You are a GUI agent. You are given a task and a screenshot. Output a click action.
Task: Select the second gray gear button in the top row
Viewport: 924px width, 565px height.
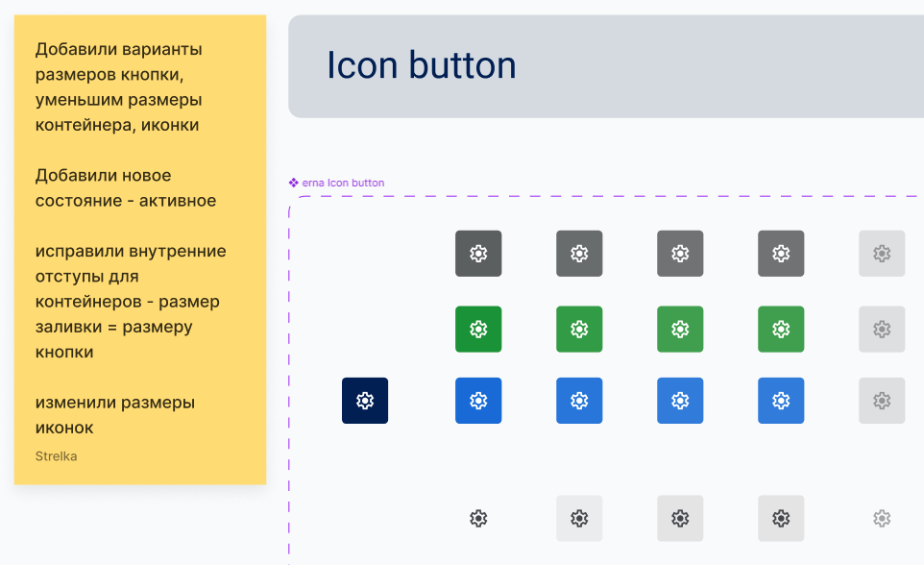pyautogui.click(x=579, y=254)
